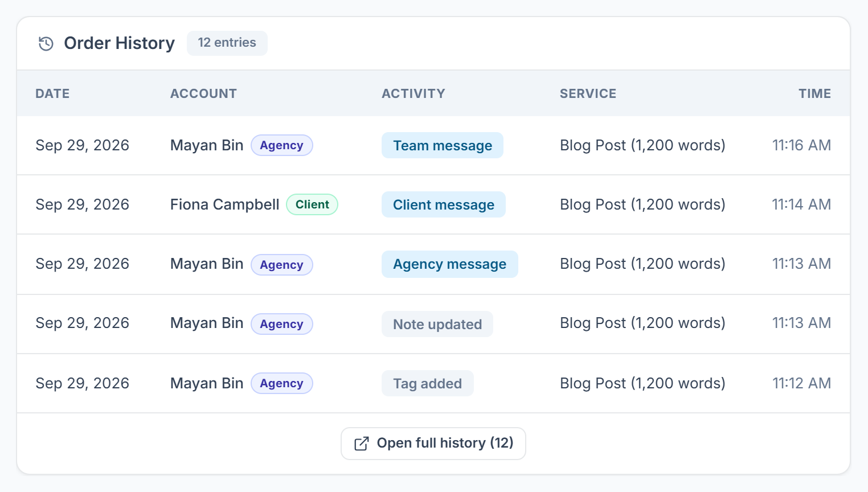Image resolution: width=868 pixels, height=492 pixels.
Task: Click the Client message activity tag
Action: point(444,205)
